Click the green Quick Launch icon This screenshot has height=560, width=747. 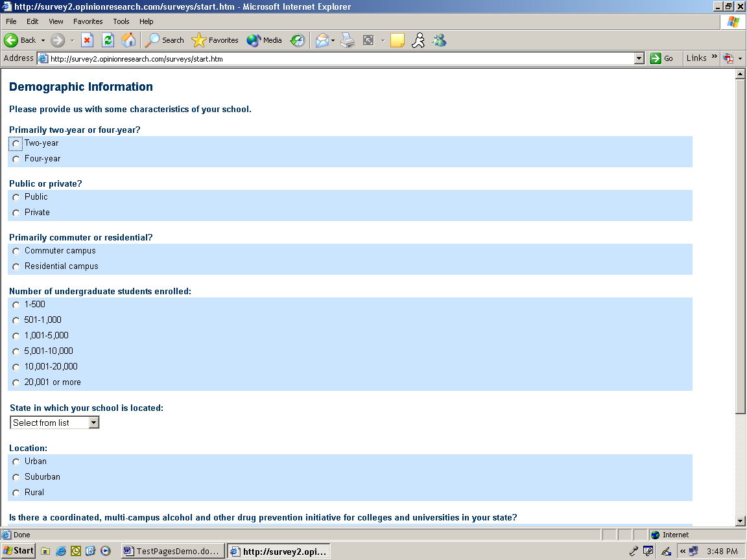76,551
